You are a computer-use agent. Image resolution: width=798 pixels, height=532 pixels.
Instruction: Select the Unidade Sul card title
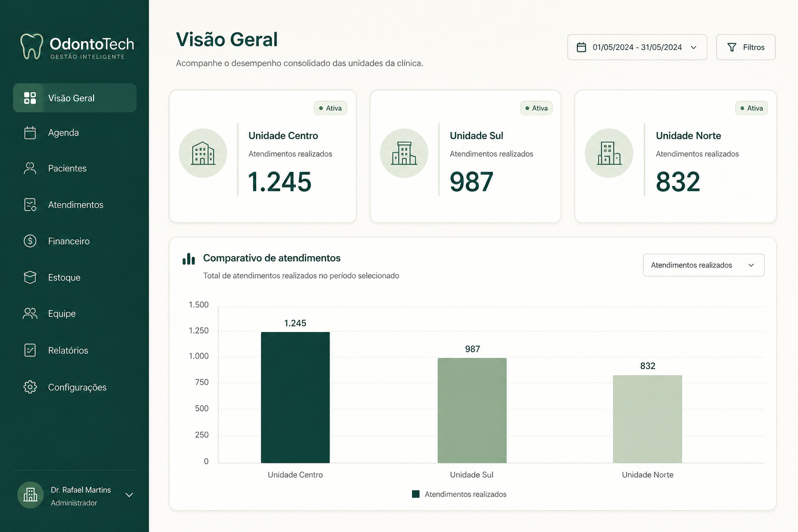click(476, 136)
